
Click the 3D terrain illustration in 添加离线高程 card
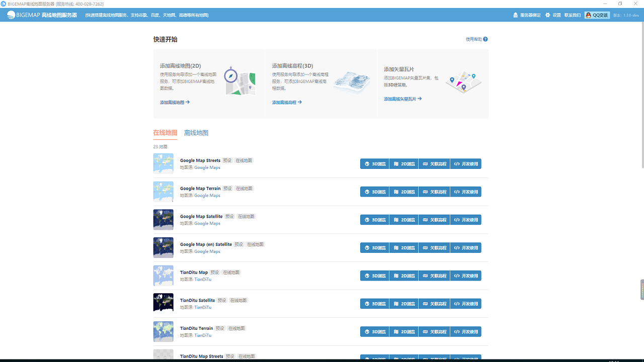point(352,82)
